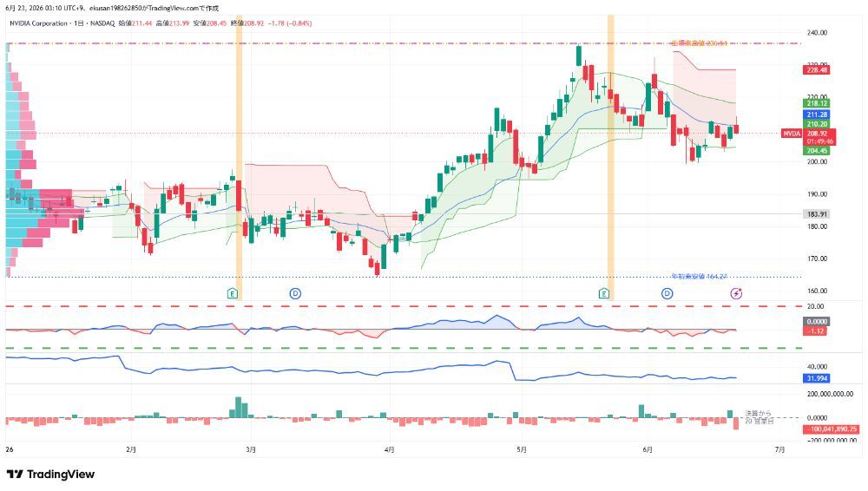The width and height of the screenshot is (868, 491).
Task: Click the 26 year label on time axis
Action: [x=10, y=450]
